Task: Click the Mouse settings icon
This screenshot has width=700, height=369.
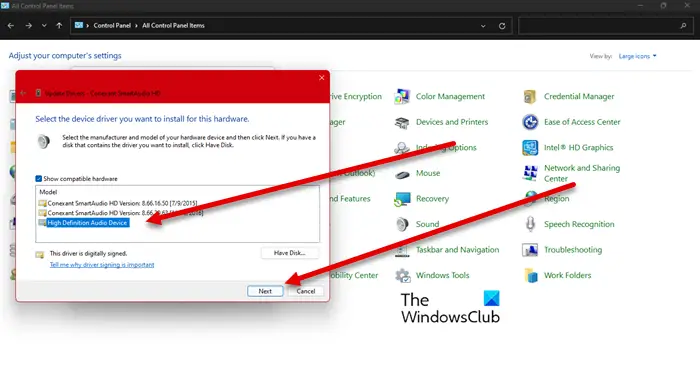Action: point(402,174)
